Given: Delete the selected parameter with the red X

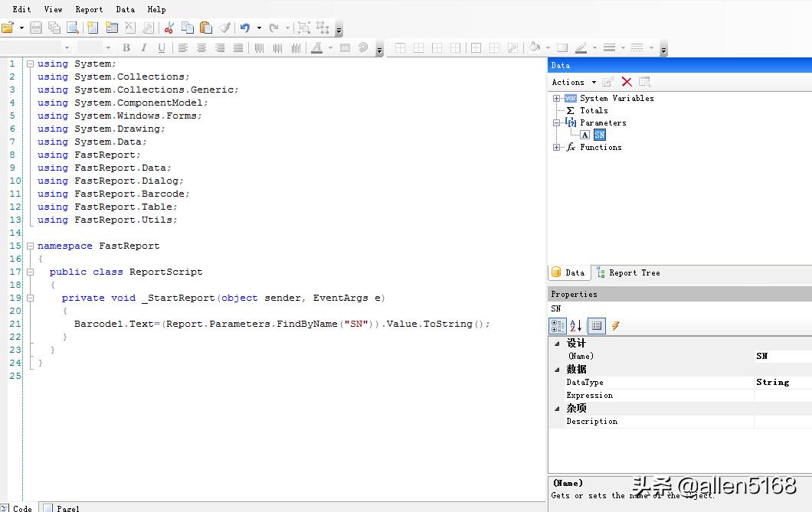Looking at the screenshot, I should tap(627, 82).
